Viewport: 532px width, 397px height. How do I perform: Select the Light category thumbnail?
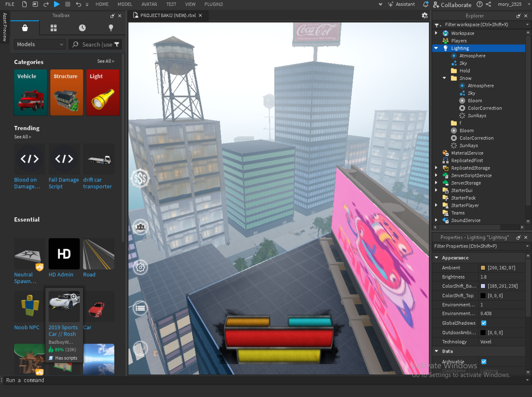point(103,93)
